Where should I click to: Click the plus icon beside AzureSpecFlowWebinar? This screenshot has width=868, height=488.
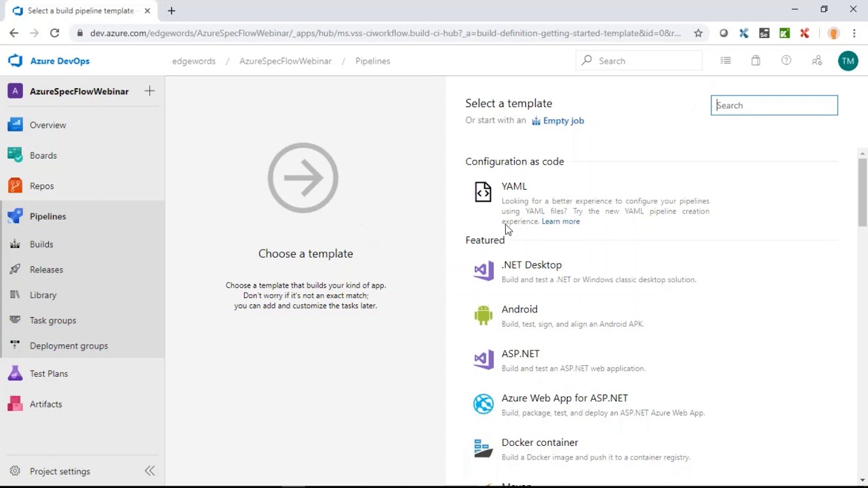150,91
